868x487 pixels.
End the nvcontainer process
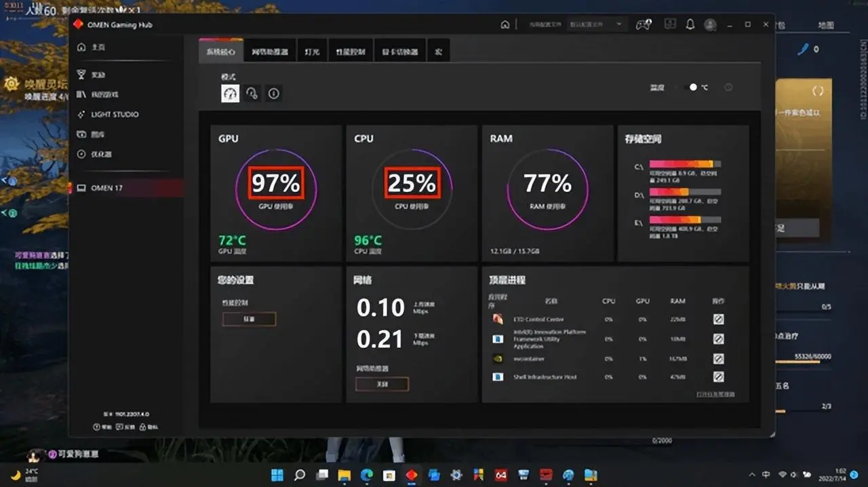pyautogui.click(x=718, y=358)
